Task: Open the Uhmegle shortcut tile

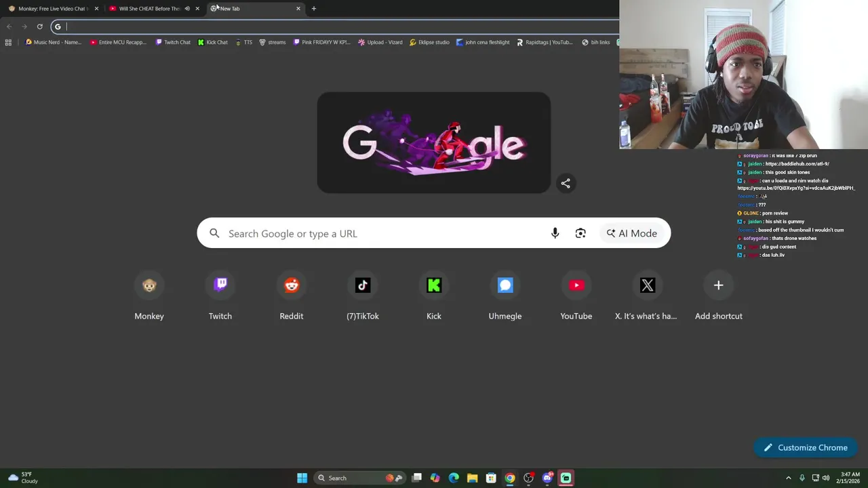Action: [505, 297]
